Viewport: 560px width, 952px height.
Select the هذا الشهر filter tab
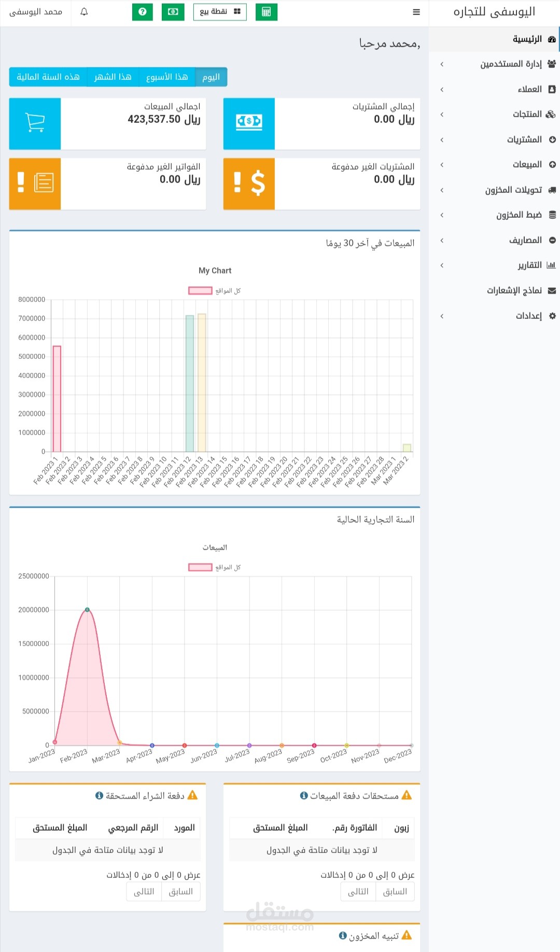coord(113,77)
